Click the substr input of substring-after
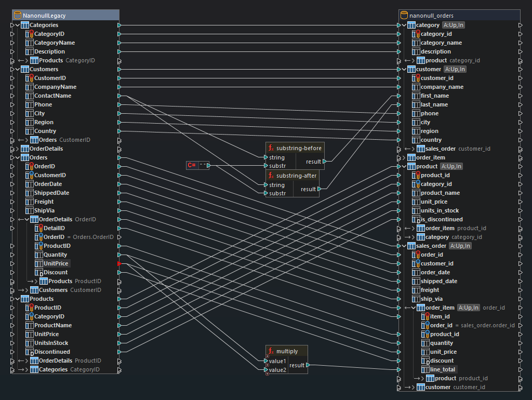532x400 pixels. (x=266, y=193)
